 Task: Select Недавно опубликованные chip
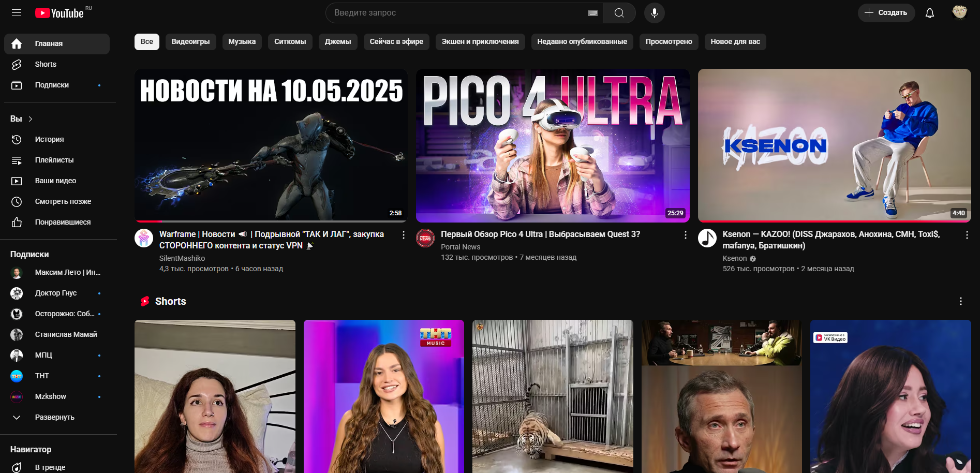tap(582, 41)
